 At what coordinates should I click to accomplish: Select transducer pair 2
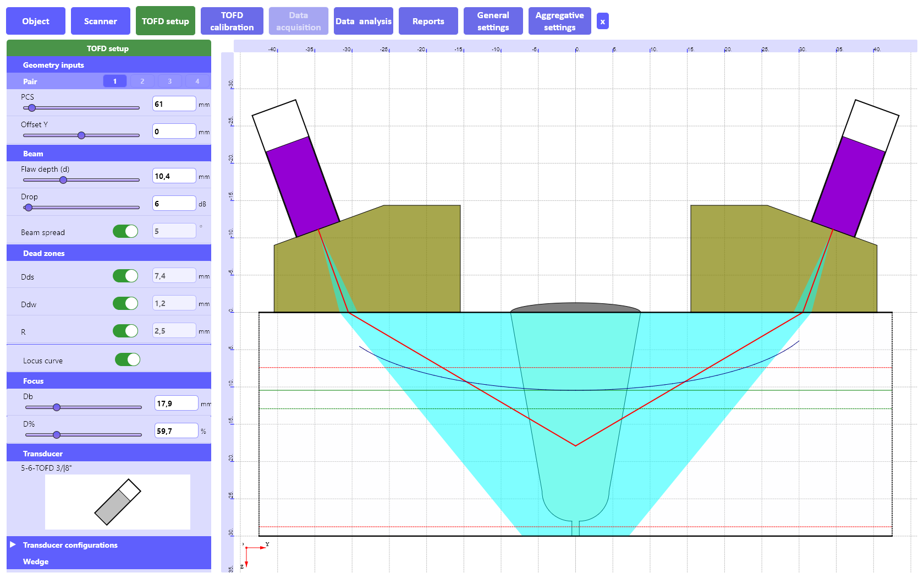point(142,81)
